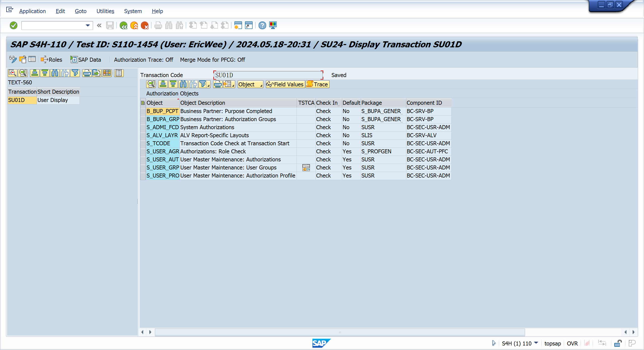Toggle Authorization Trace: Off
This screenshot has height=350, width=644.
tap(143, 60)
